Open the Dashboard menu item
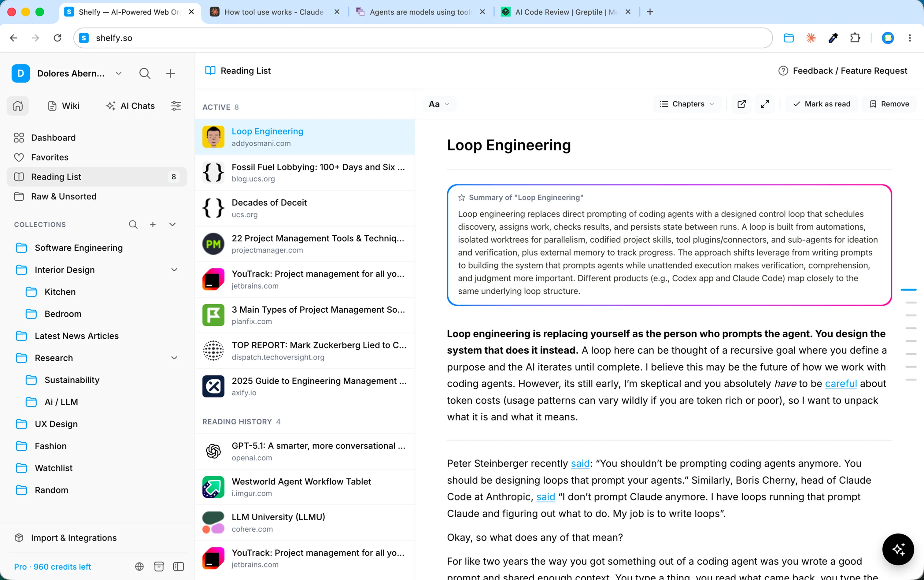This screenshot has width=924, height=580. (97, 138)
